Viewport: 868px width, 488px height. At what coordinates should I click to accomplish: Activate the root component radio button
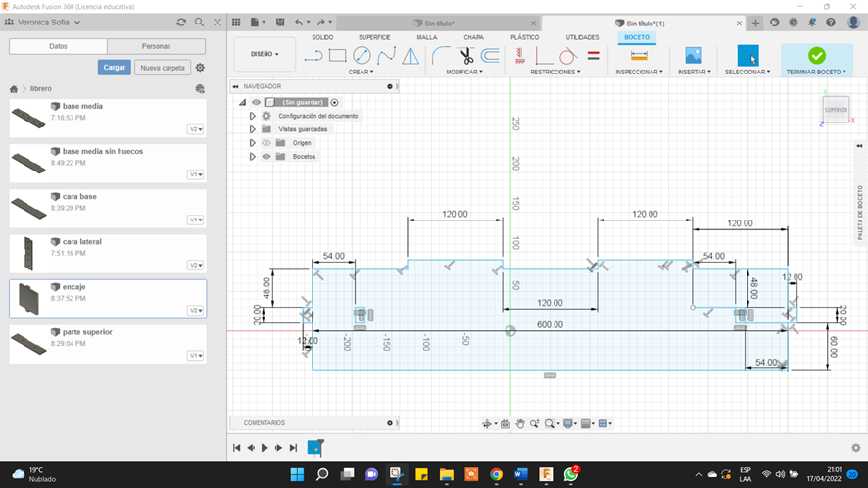[x=334, y=102]
